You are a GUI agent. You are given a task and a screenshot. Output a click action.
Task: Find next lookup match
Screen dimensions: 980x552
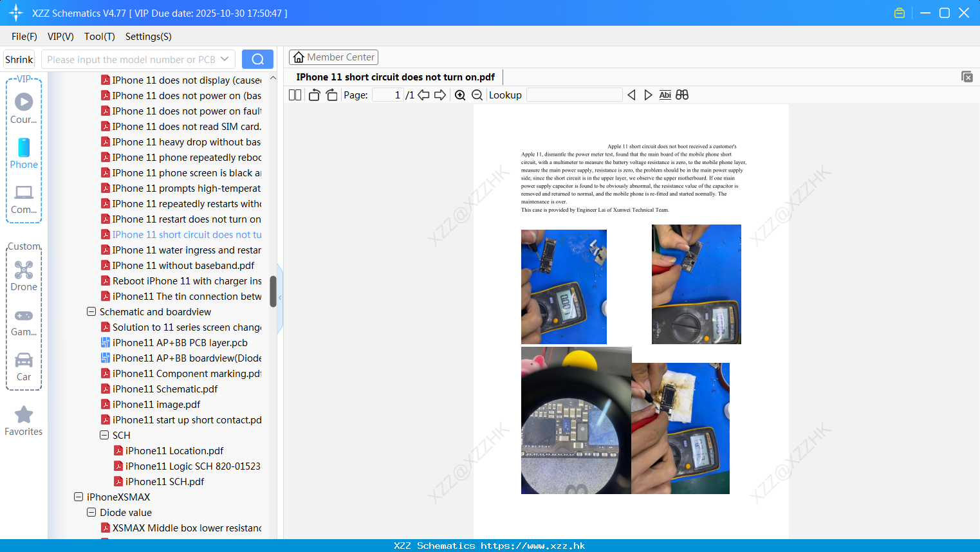[648, 95]
